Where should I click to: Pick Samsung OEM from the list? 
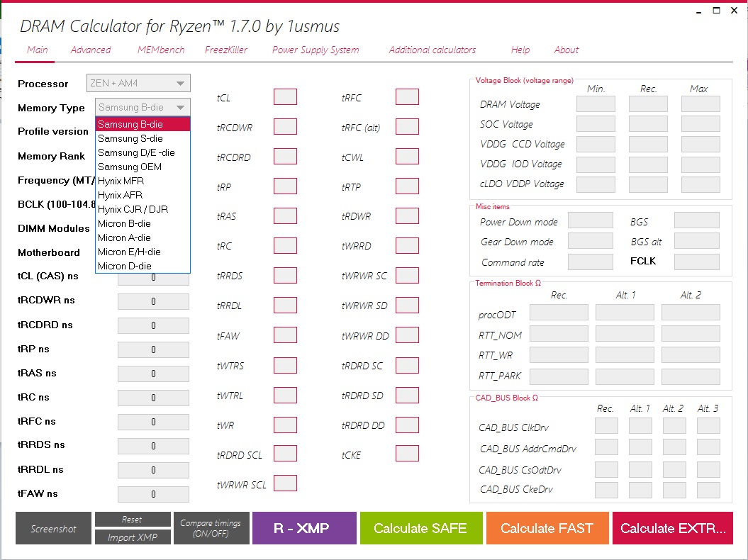pyautogui.click(x=143, y=167)
